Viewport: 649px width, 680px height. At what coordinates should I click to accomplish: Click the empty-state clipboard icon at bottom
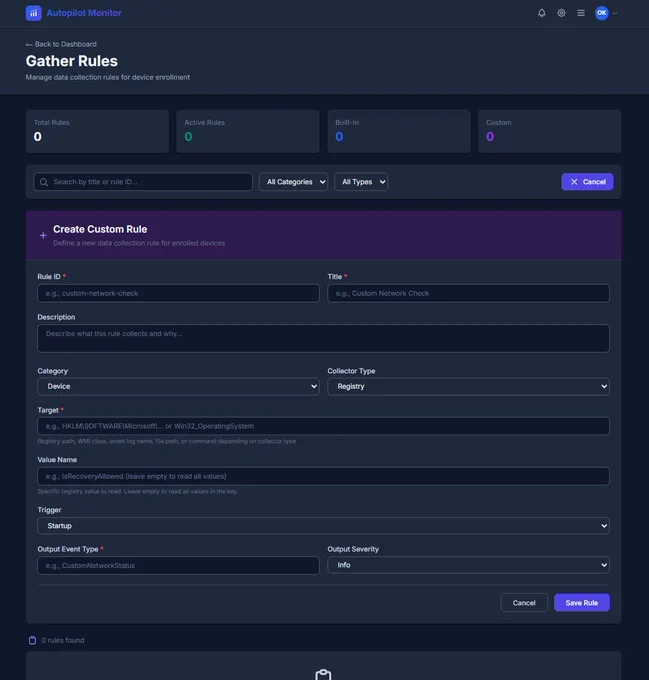click(323, 675)
